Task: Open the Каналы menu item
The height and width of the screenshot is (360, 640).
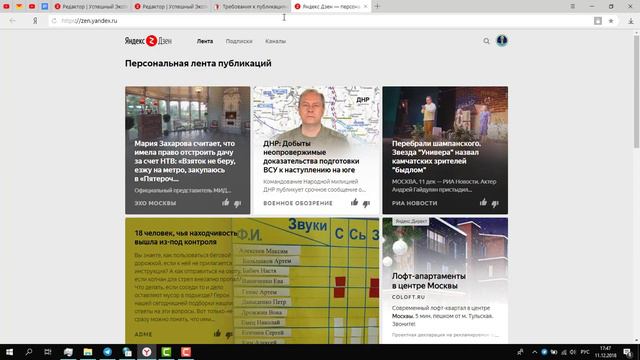Action: point(276,41)
